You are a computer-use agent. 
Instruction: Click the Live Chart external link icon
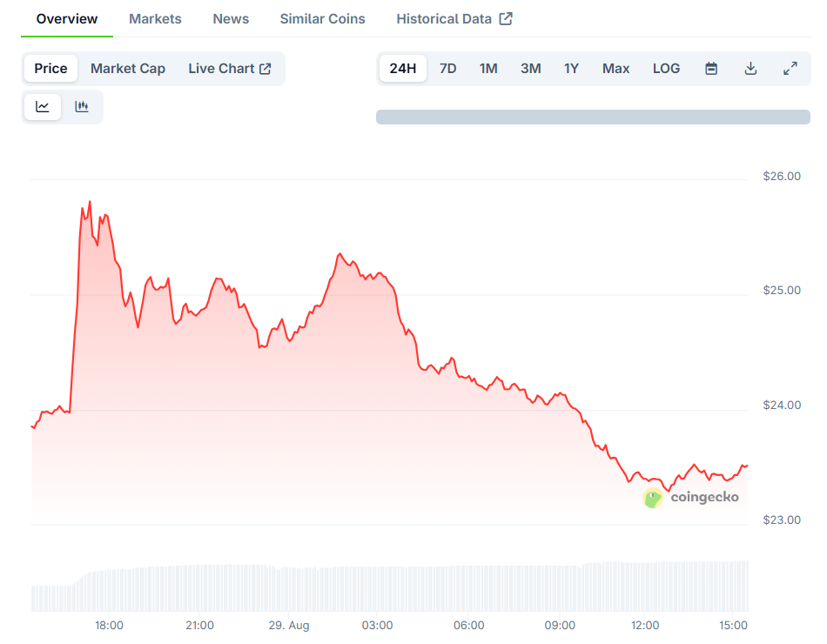[x=266, y=69]
